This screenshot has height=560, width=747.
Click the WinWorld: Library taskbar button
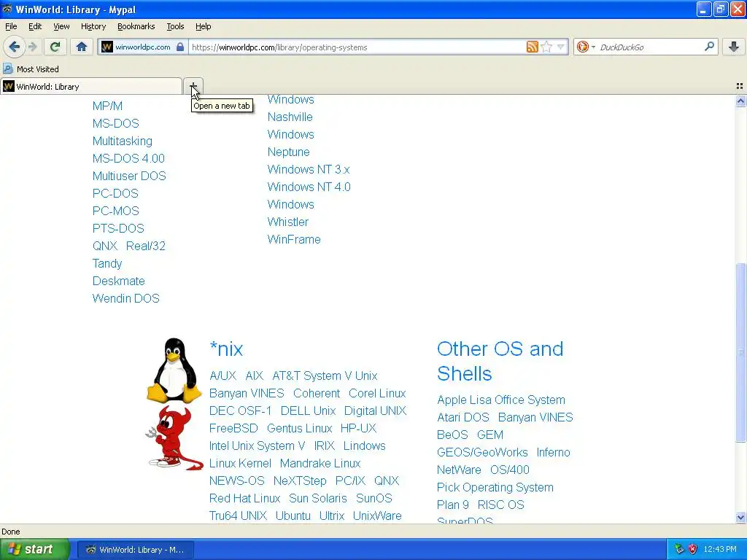135,550
